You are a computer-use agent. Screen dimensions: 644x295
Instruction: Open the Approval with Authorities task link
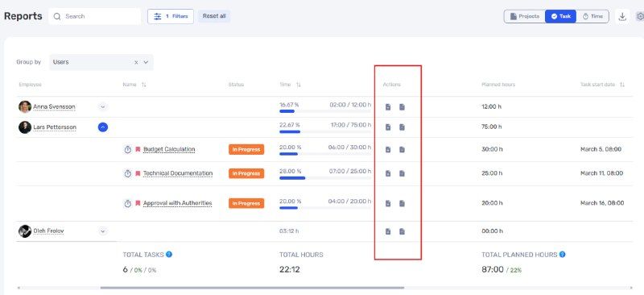pyautogui.click(x=177, y=203)
